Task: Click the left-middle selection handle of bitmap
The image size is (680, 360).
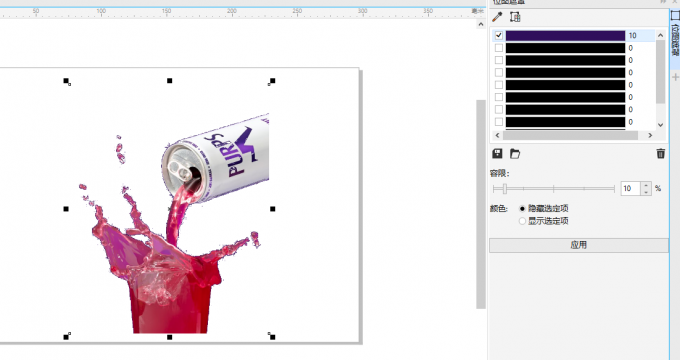Action: point(66,209)
